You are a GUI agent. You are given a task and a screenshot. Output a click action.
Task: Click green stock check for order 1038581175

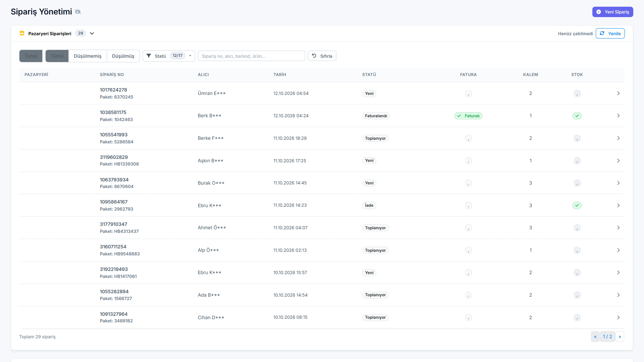click(x=577, y=116)
